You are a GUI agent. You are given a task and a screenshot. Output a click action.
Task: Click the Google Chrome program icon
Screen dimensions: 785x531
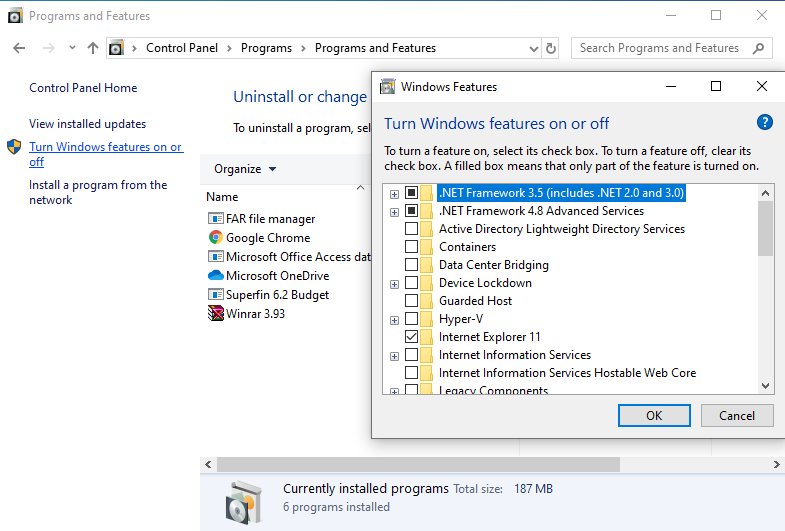(215, 237)
